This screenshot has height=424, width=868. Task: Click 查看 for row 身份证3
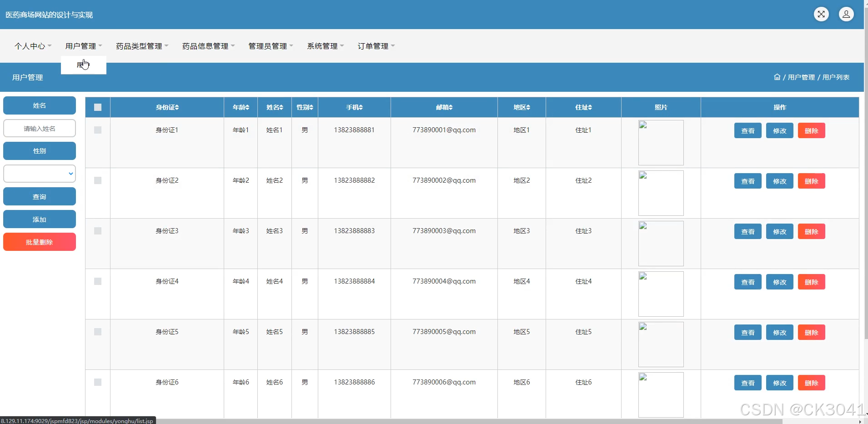(748, 231)
